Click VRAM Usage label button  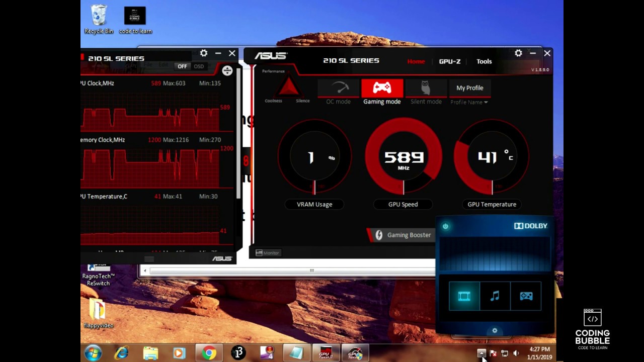[314, 204]
